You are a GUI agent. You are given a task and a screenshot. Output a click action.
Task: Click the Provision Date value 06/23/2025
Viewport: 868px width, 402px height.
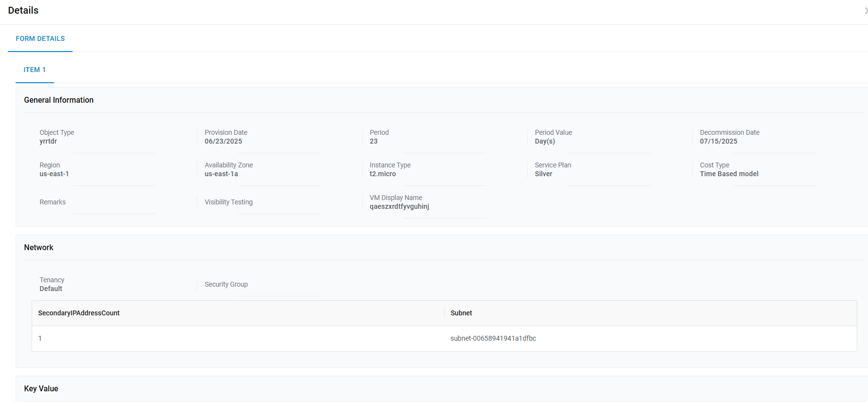click(x=223, y=142)
